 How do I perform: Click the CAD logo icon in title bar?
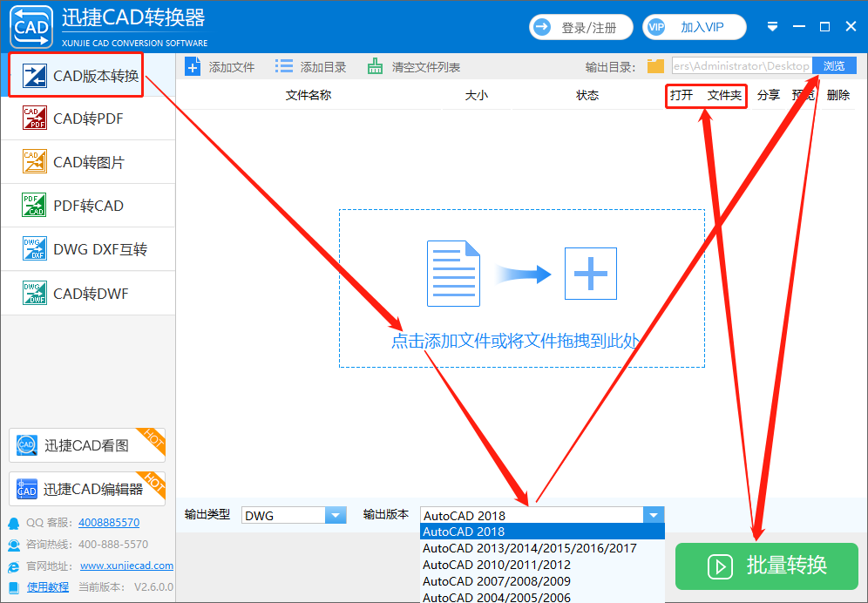pos(31,27)
